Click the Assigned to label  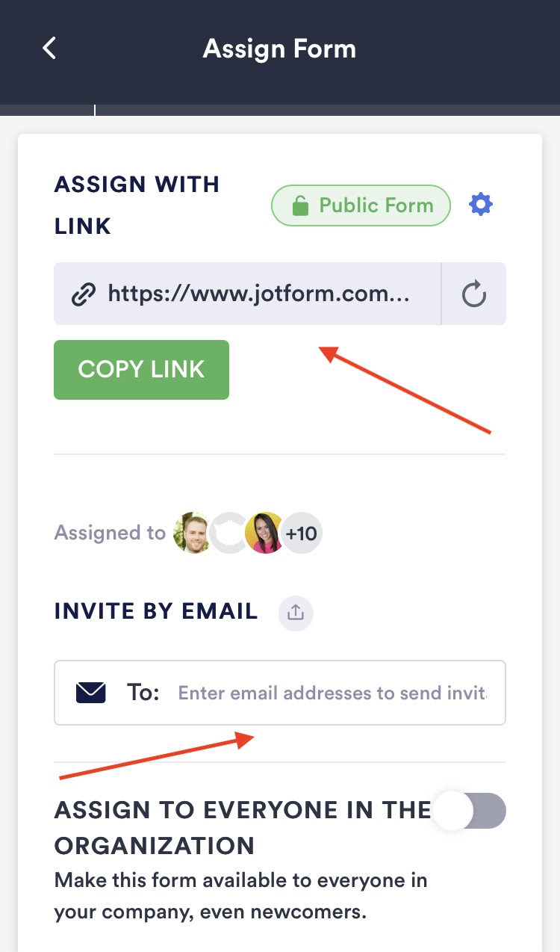(110, 533)
